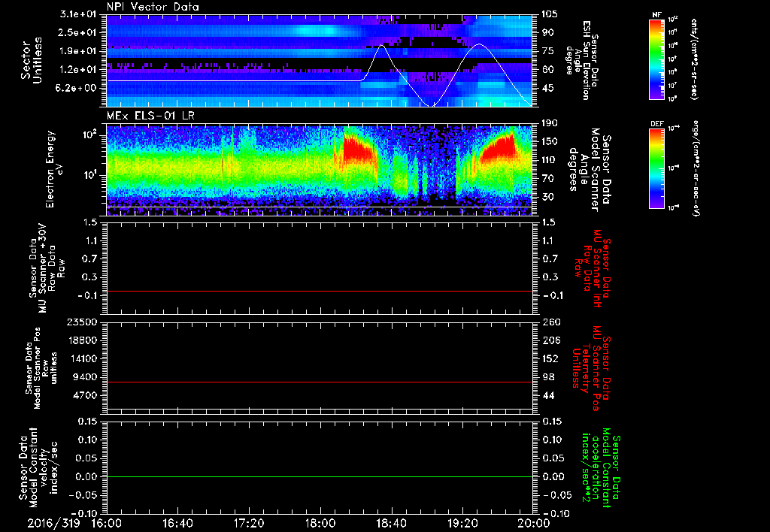
Task: Click the green zero-velocity line
Action: click(319, 476)
